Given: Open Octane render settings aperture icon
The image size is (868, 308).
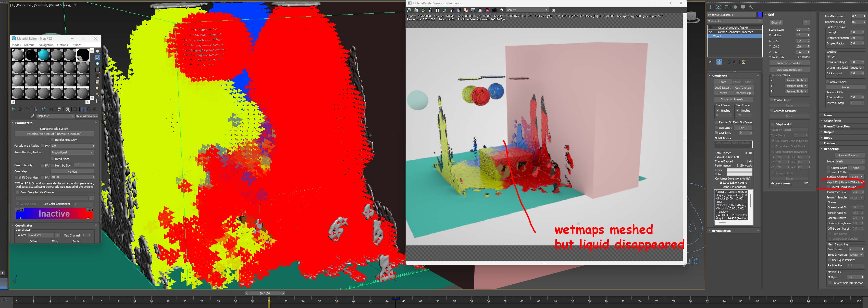Looking at the screenshot, I should coord(501,10).
